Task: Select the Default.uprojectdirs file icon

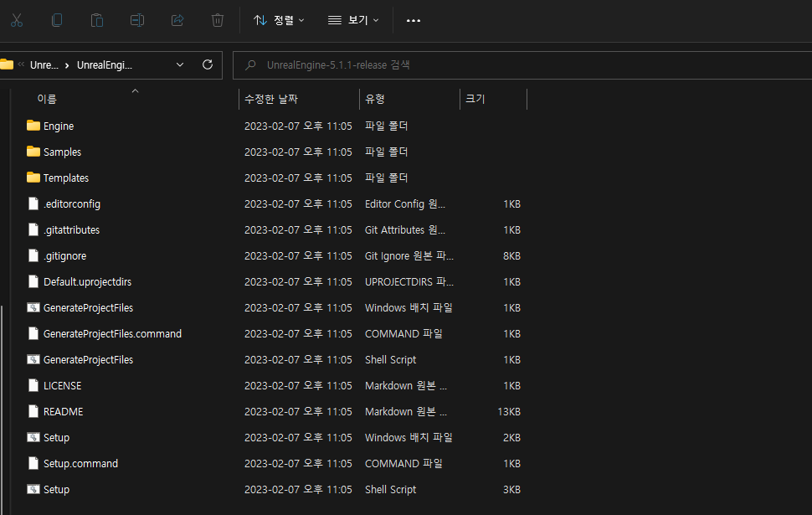Action: tap(33, 282)
